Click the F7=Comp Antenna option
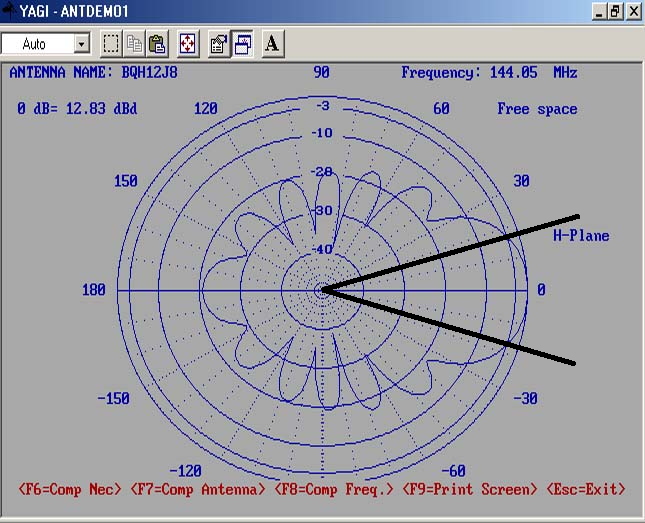645x523 pixels. pos(198,489)
